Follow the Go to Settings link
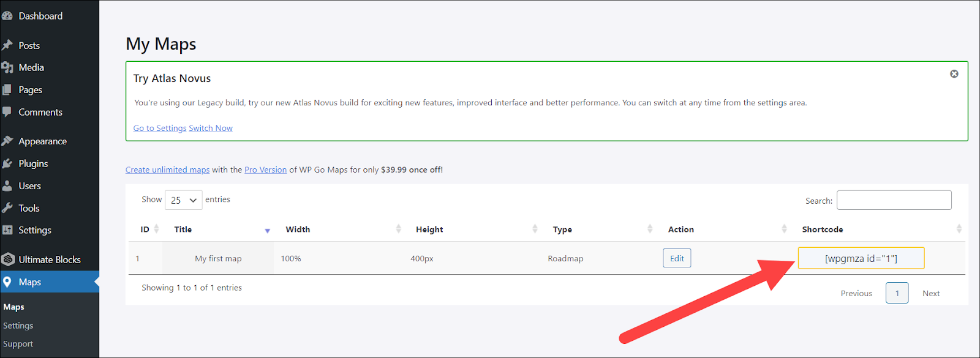The image size is (980, 358). pos(160,128)
